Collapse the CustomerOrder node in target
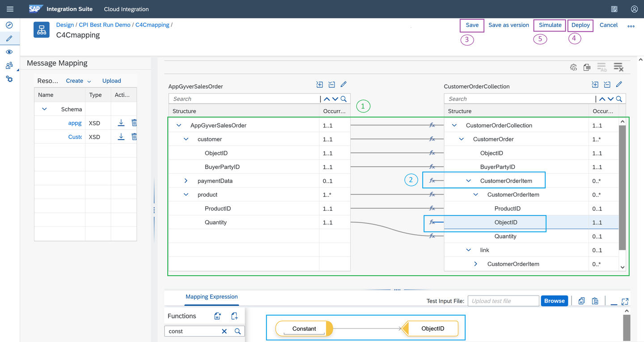The width and height of the screenshot is (644, 342). coord(462,139)
